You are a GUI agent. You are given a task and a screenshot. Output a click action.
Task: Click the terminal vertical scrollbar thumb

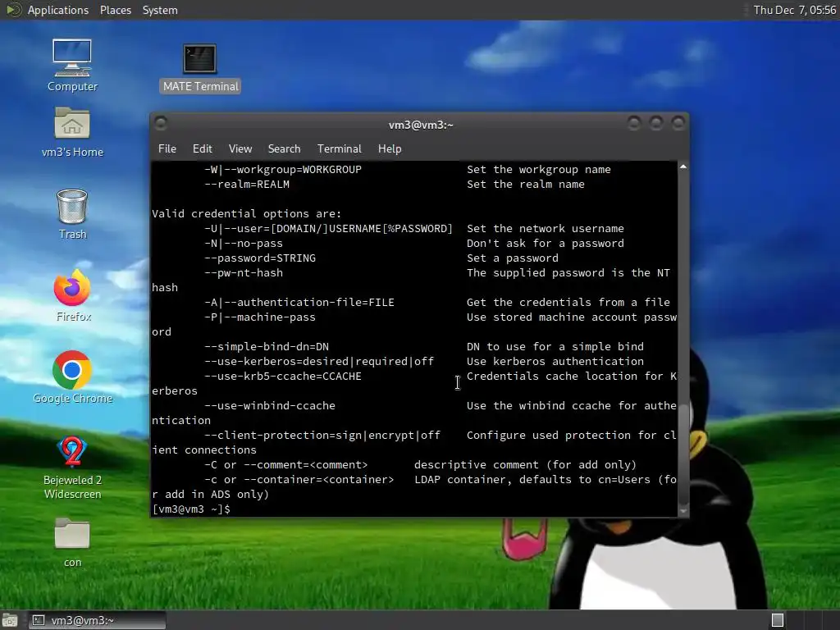683,454
